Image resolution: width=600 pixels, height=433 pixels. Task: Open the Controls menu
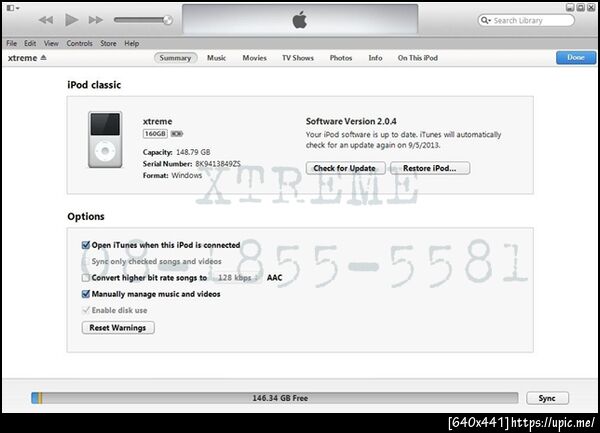[x=80, y=43]
